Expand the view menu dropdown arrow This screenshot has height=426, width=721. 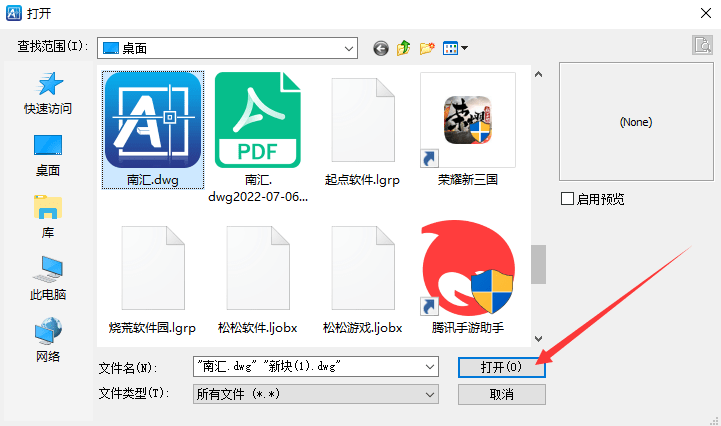click(464, 48)
